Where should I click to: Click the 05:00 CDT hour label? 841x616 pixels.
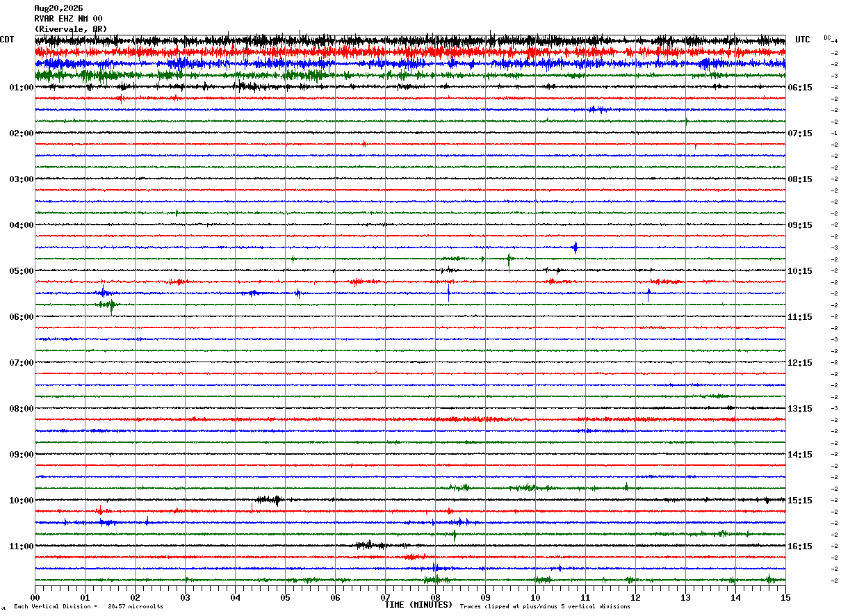point(22,271)
